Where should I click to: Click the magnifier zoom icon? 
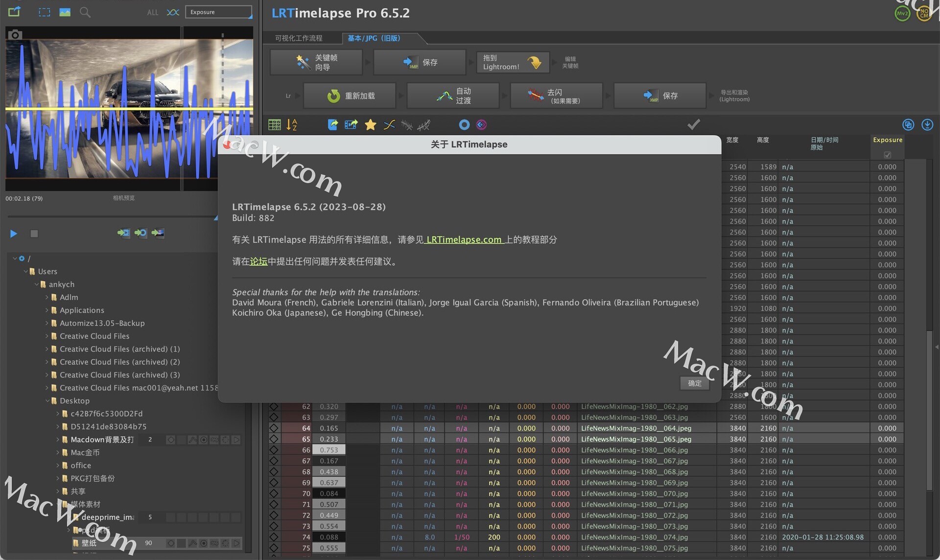coord(85,12)
